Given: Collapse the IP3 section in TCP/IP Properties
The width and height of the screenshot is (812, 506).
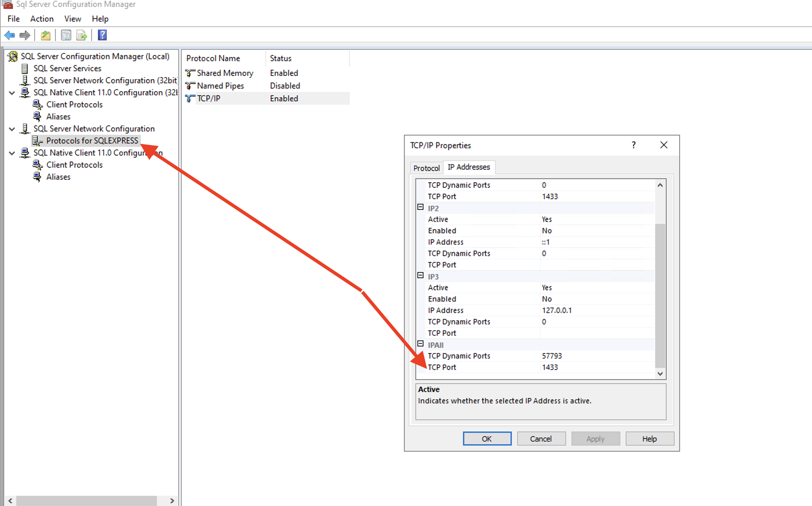Looking at the screenshot, I should tap(420, 275).
